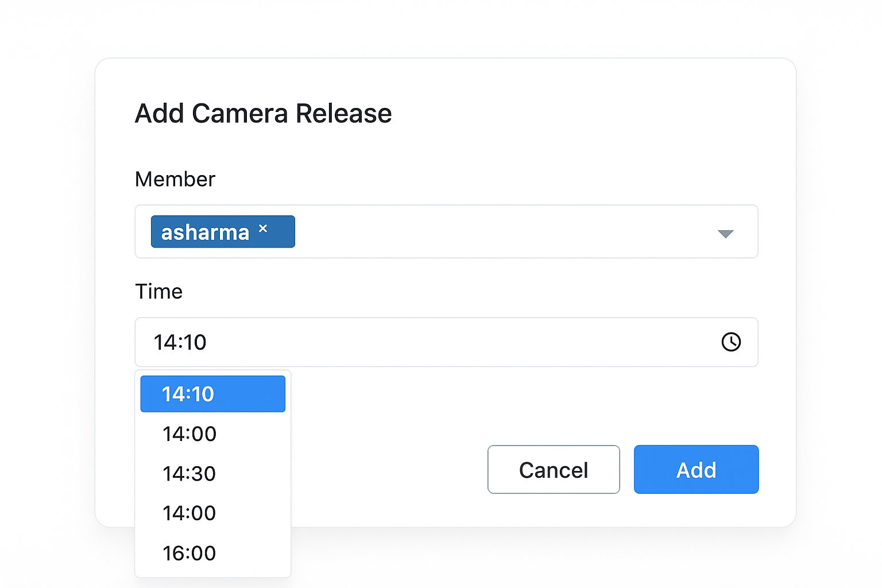Screen dimensions: 882x588
Task: Pick 16:00 from the time list
Action: [189, 553]
